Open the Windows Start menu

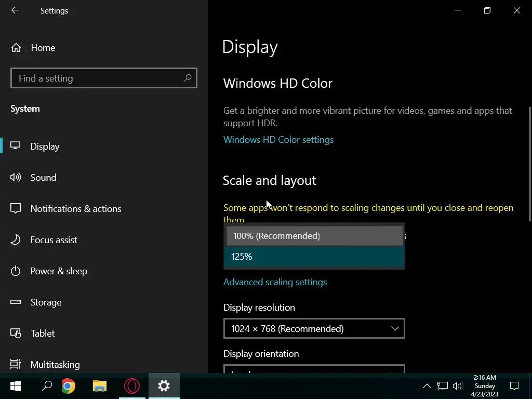tap(15, 386)
